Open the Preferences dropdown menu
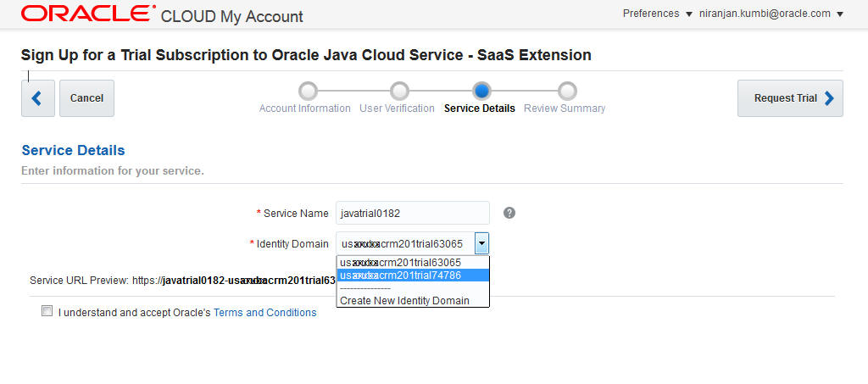Viewport: 868px width, 384px height. [658, 14]
